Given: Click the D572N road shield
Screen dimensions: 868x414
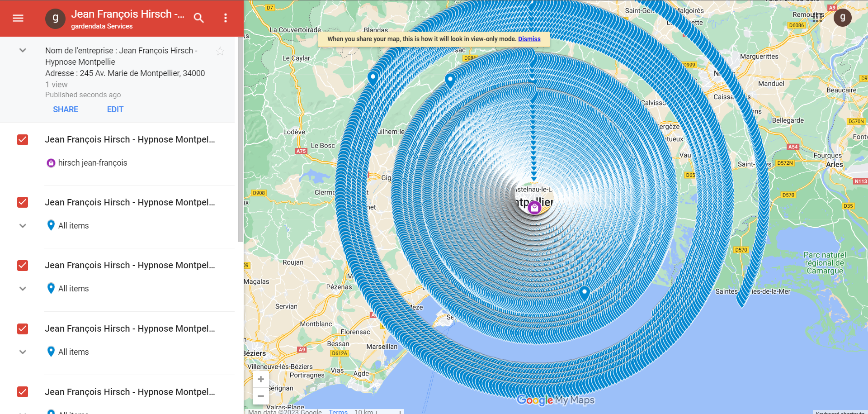Looking at the screenshot, I should coord(785,163).
